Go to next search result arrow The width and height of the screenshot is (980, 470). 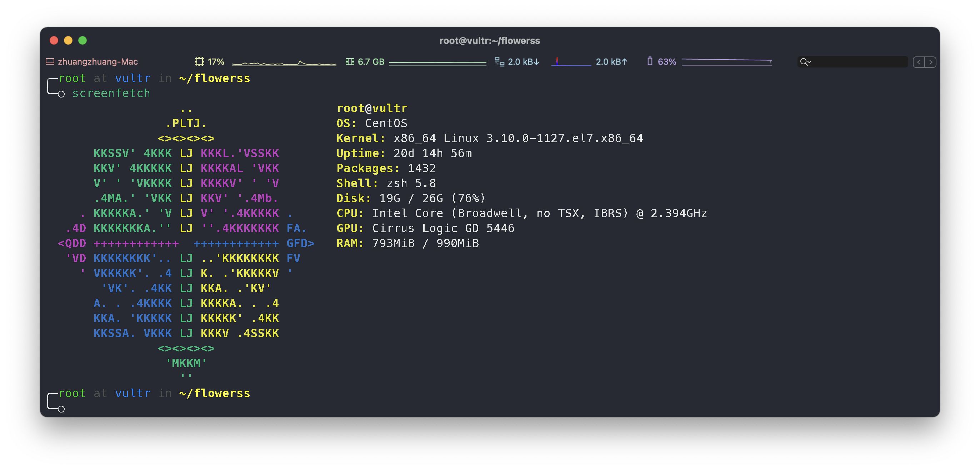(931, 62)
